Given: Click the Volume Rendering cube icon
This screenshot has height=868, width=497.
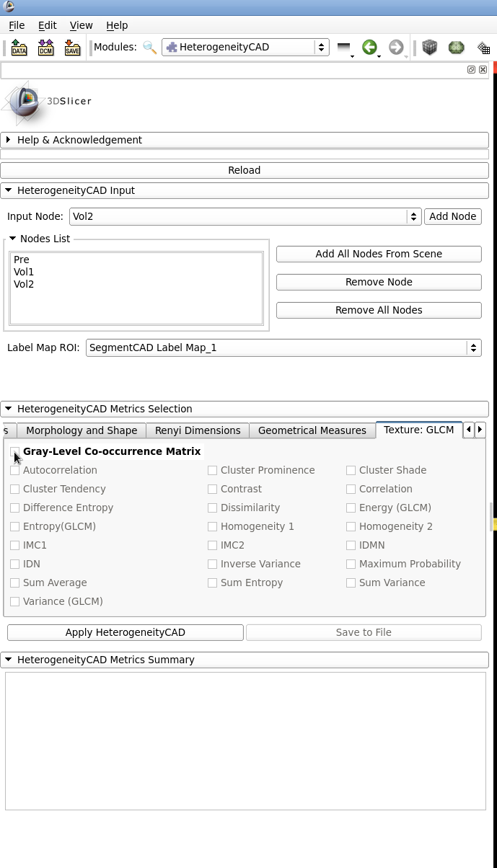Looking at the screenshot, I should pos(430,48).
